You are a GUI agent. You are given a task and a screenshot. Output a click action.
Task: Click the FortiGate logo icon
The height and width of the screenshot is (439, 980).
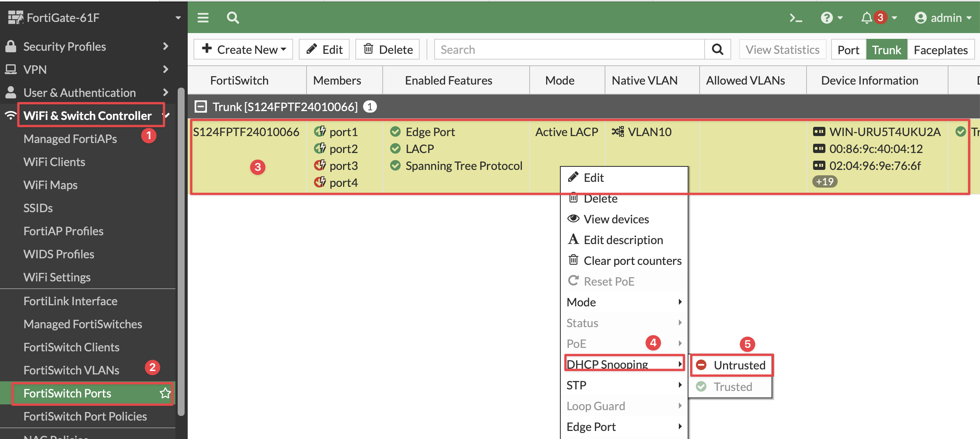point(16,17)
